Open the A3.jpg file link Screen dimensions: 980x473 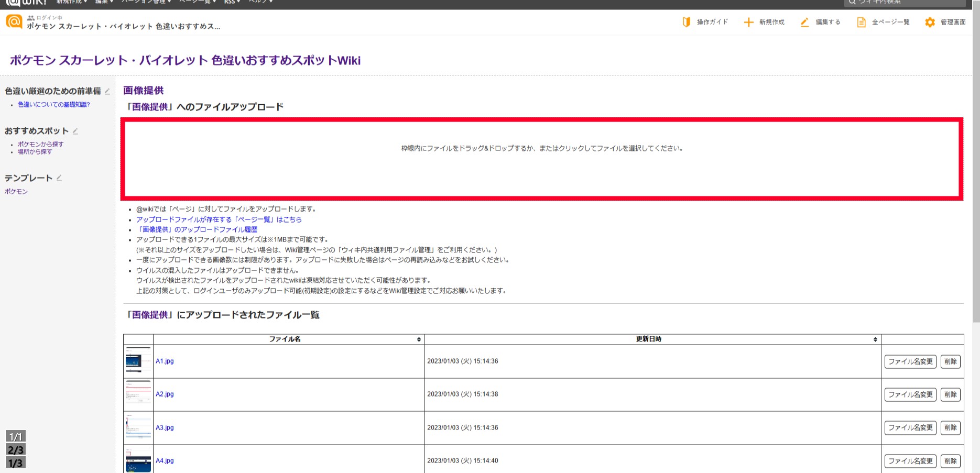165,427
